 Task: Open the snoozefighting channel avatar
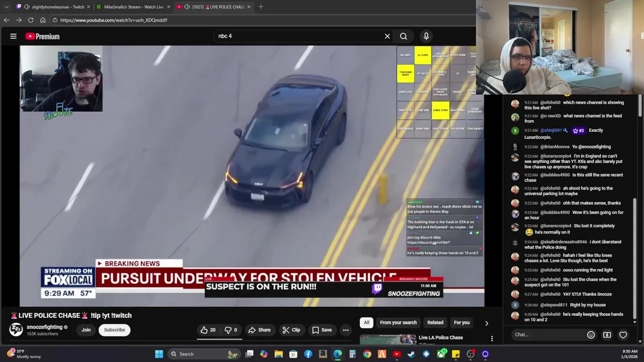16,330
